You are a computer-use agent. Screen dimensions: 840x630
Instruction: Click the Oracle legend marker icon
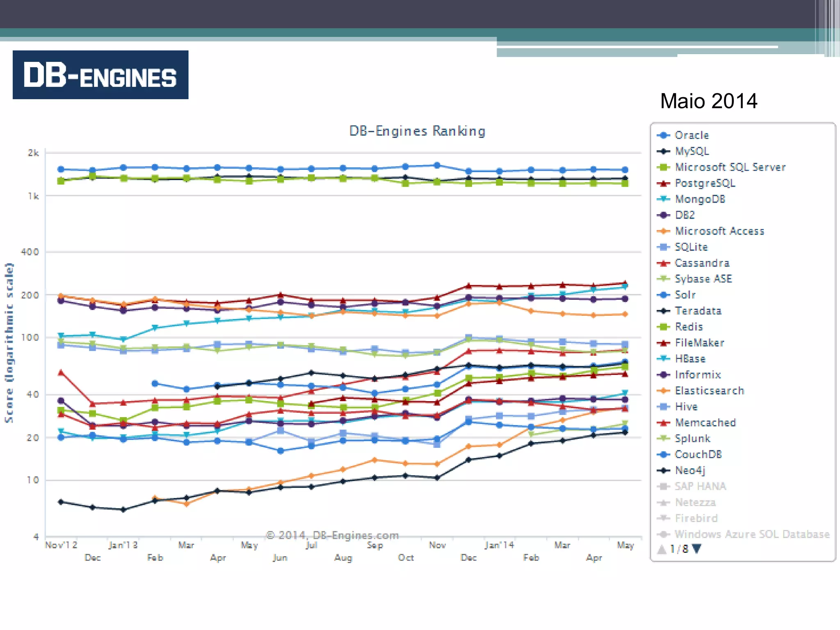tap(663, 135)
